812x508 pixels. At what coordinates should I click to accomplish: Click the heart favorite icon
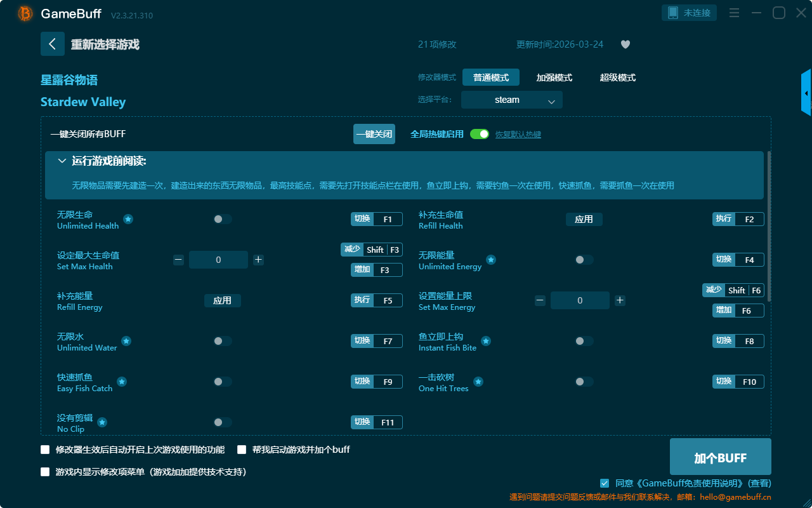(625, 44)
